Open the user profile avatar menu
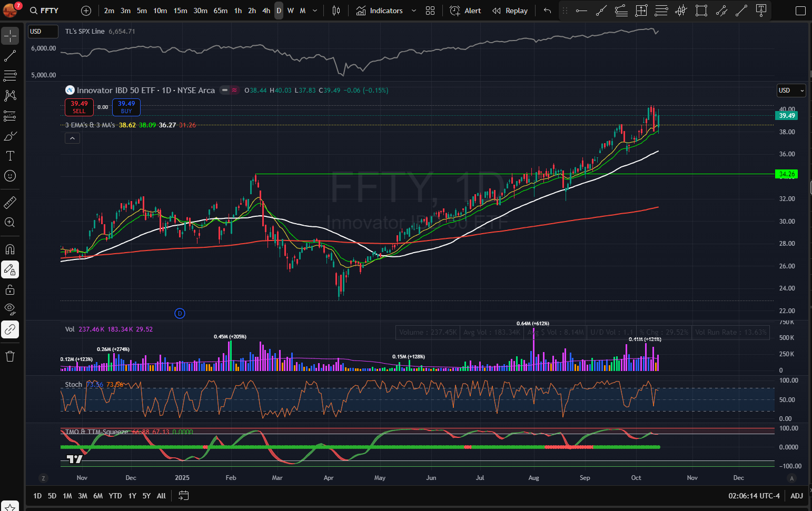Image resolution: width=812 pixels, height=511 pixels. [10, 9]
